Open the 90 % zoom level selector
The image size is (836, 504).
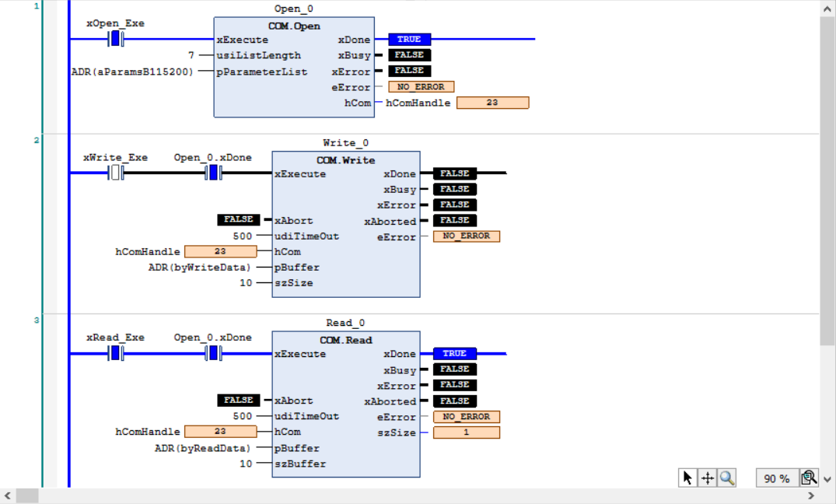776,478
